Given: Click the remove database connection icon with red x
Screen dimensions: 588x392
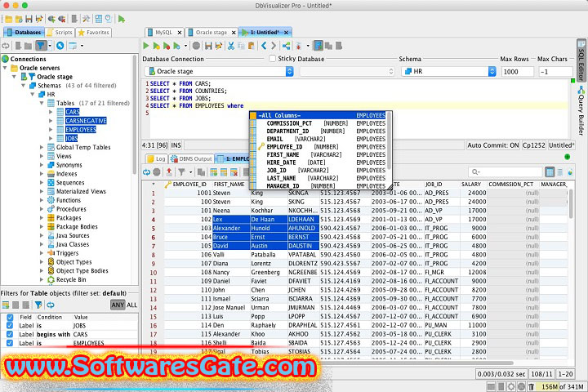Looking at the screenshot, I should [x=62, y=19].
